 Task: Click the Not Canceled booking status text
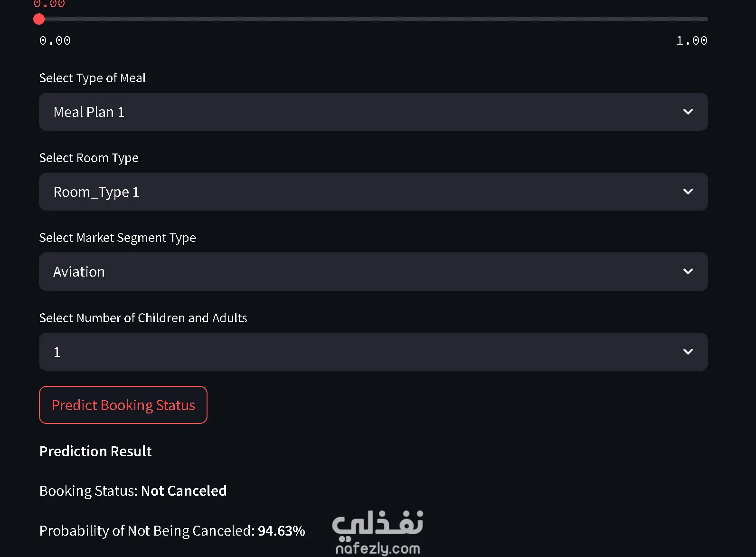coord(184,490)
